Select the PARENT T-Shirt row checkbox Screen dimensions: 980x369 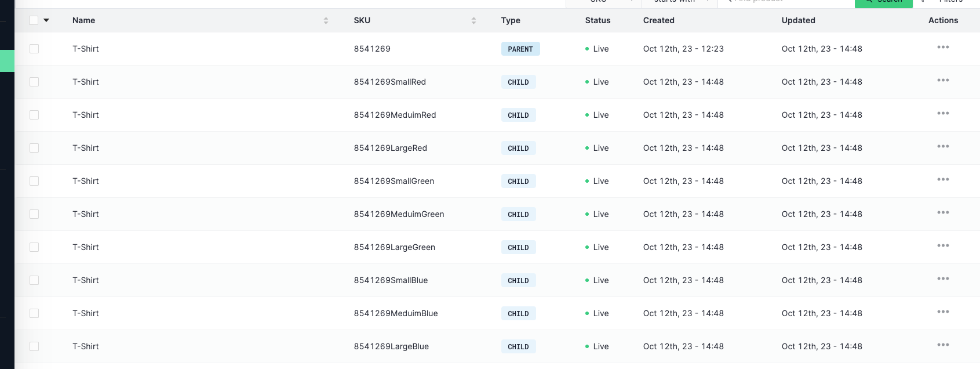pos(34,49)
